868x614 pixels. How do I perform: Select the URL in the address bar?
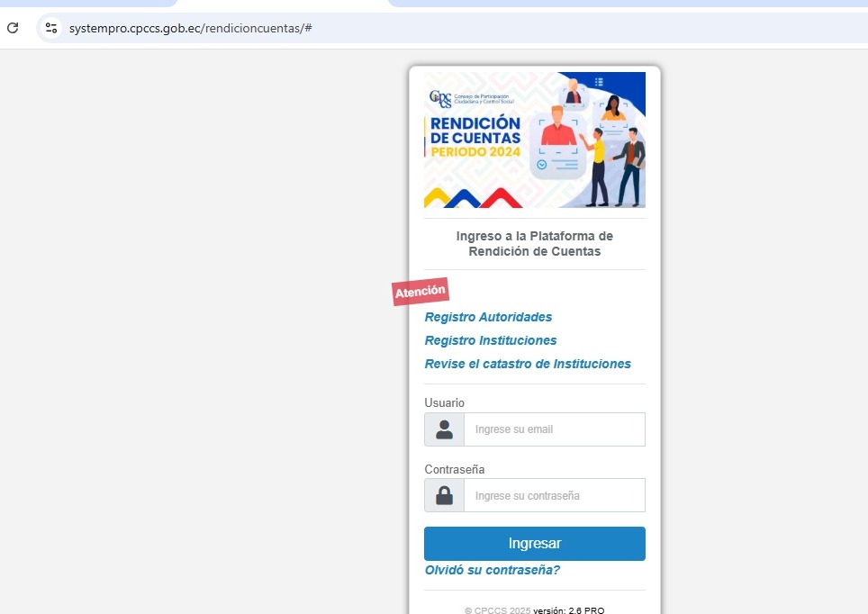tap(190, 28)
